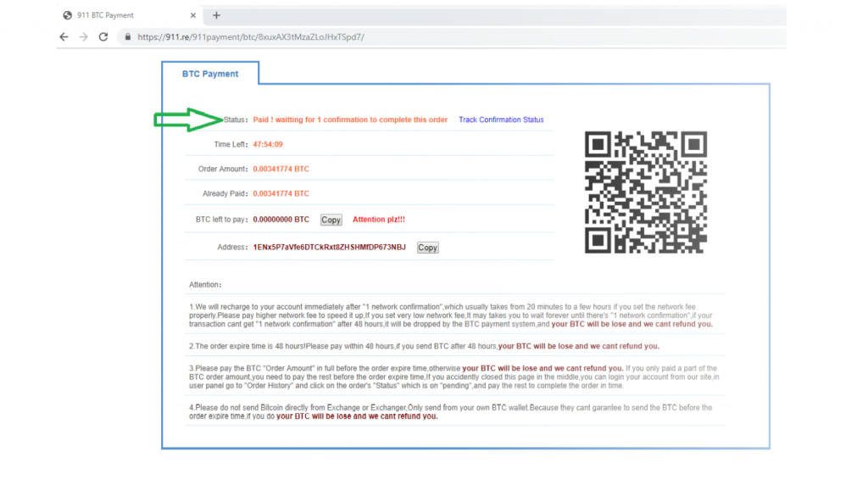This screenshot has height=491, width=868.
Task: Select the Bitcoin address 1ENx5P7aVfe6DTCkRxt8ZHSHMfDP673NBJ
Action: tap(330, 247)
